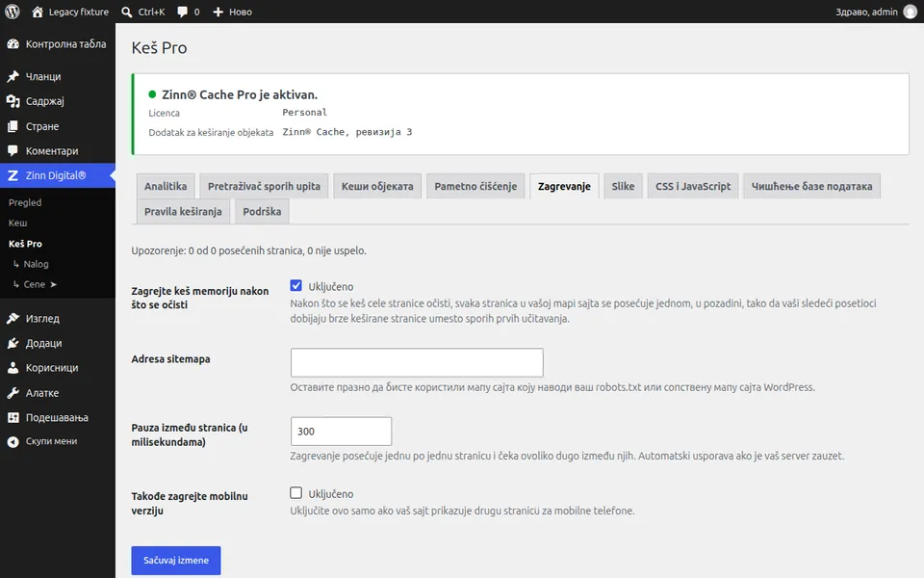Click the brush icon for Изглед

click(13, 319)
